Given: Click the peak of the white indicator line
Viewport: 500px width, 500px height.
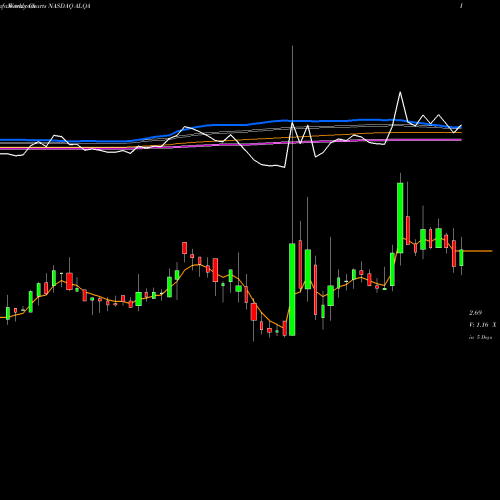Looking at the screenshot, I should click(x=400, y=92).
